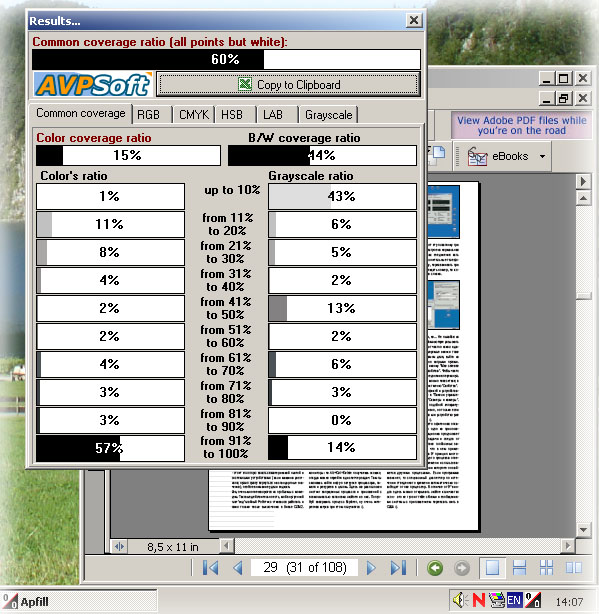Click the Apfill percent tray icon
Image resolution: width=599 pixels, height=614 pixels.
click(533, 600)
